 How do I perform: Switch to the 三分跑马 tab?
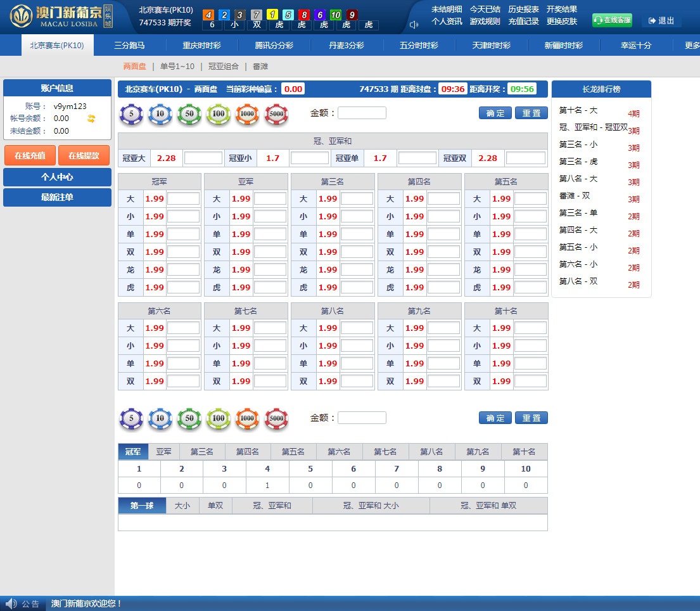pyautogui.click(x=129, y=46)
